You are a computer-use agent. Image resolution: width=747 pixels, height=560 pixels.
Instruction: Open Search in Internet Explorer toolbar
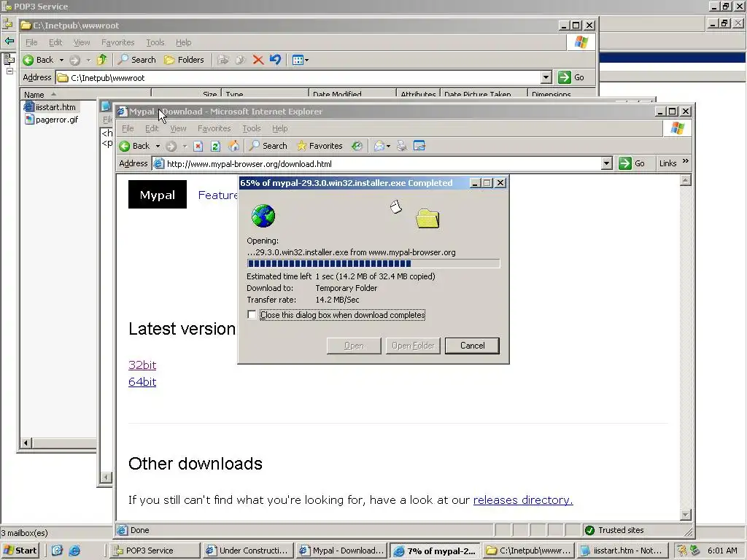[x=268, y=146]
